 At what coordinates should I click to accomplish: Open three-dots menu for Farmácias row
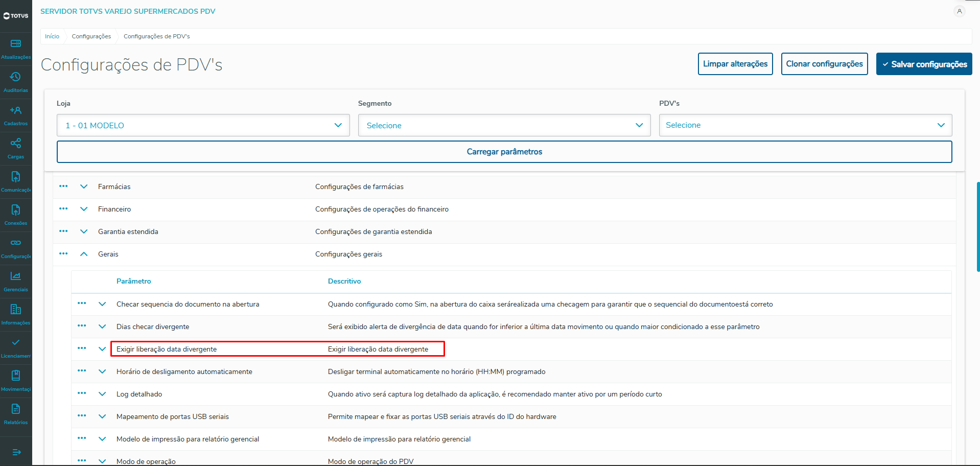pyautogui.click(x=63, y=186)
